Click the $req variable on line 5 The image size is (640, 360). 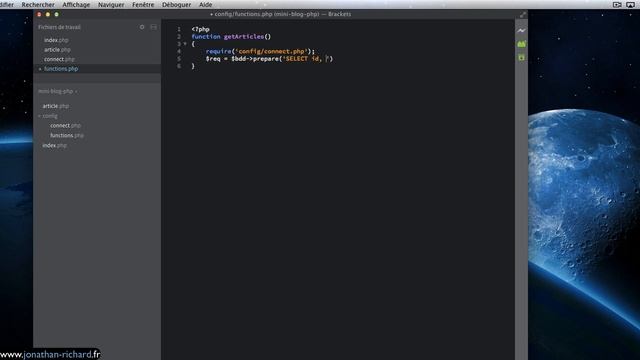213,59
